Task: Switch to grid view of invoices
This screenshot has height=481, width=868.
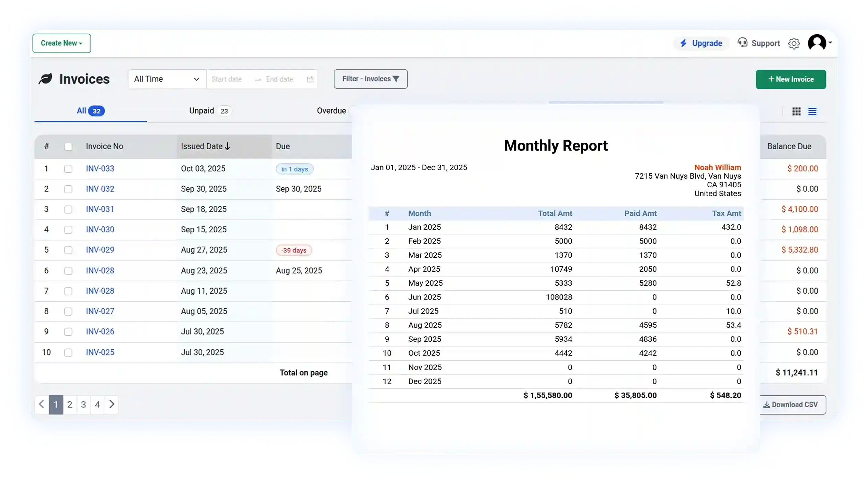Action: point(796,111)
